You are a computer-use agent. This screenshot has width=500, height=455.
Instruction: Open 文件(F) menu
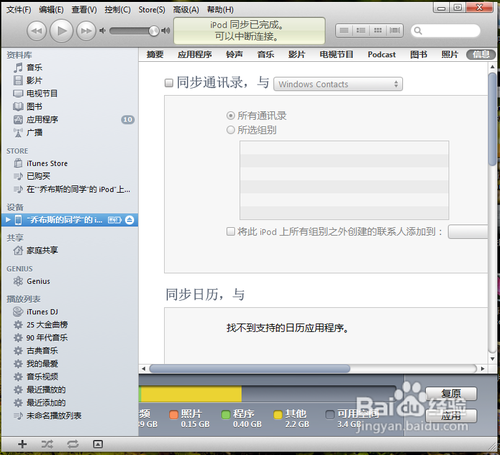pos(19,10)
